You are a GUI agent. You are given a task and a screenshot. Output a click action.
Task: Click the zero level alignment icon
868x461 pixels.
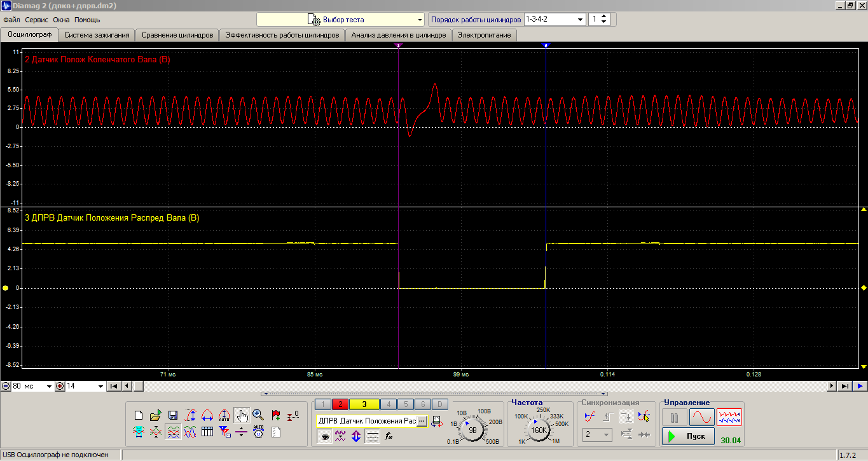(x=293, y=416)
